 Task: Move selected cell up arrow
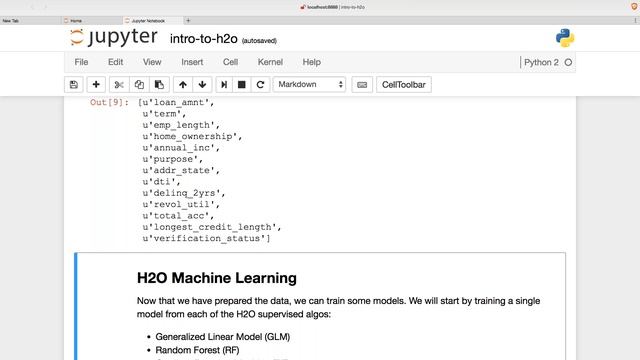(183, 84)
